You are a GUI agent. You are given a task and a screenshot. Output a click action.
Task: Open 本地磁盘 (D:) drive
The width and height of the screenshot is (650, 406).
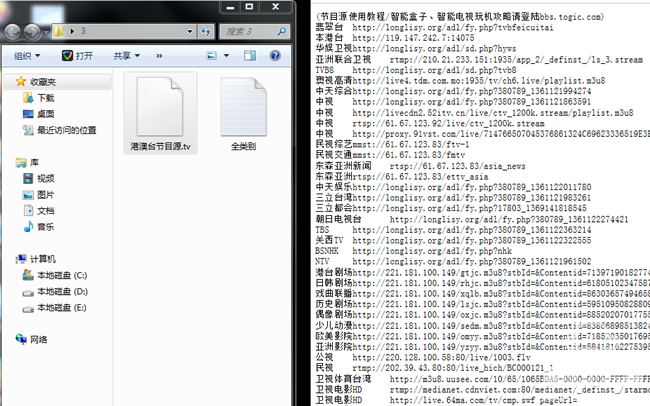55,292
